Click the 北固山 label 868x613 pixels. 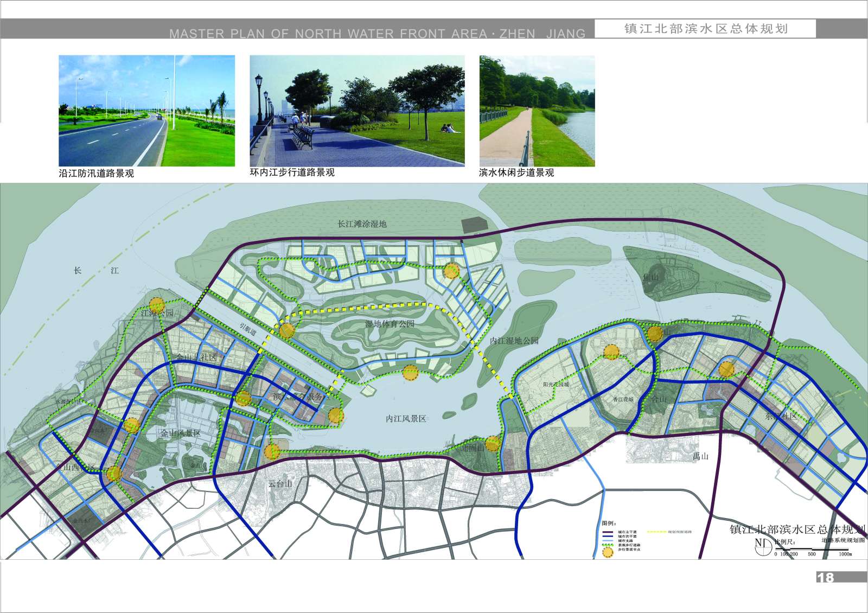[x=472, y=448]
